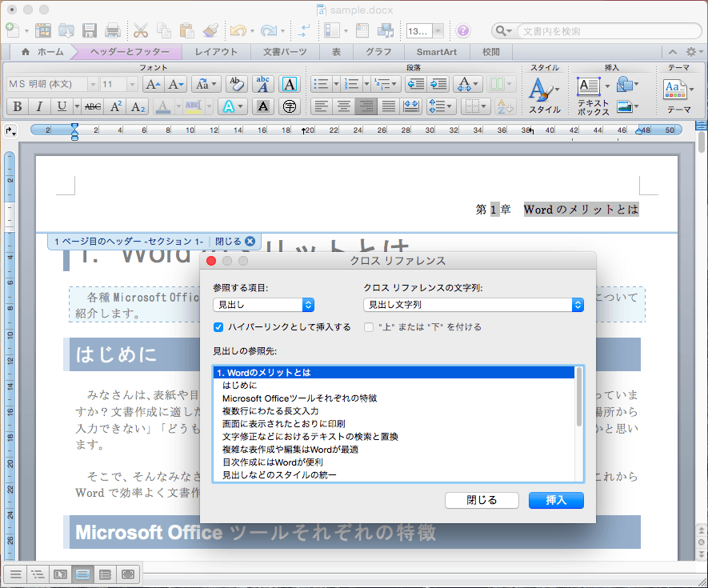Click the justify text alignment icon
Viewport: 708px width, 588px height.
point(388,106)
